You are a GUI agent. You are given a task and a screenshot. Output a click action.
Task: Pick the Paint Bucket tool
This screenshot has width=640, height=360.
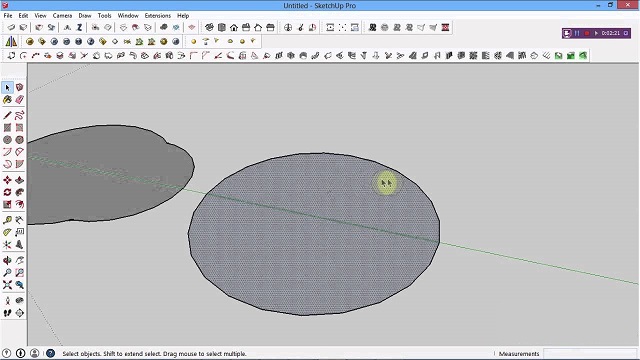(7, 100)
